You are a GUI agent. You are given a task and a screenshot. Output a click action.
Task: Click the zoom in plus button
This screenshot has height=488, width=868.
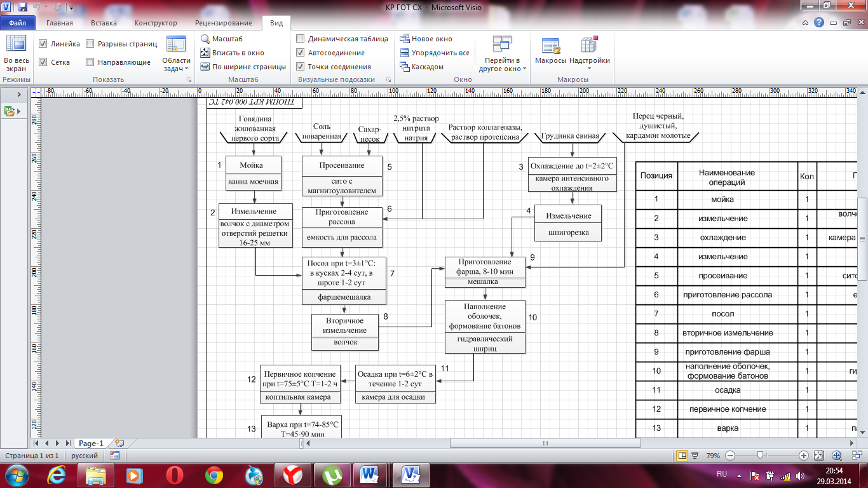coord(804,456)
